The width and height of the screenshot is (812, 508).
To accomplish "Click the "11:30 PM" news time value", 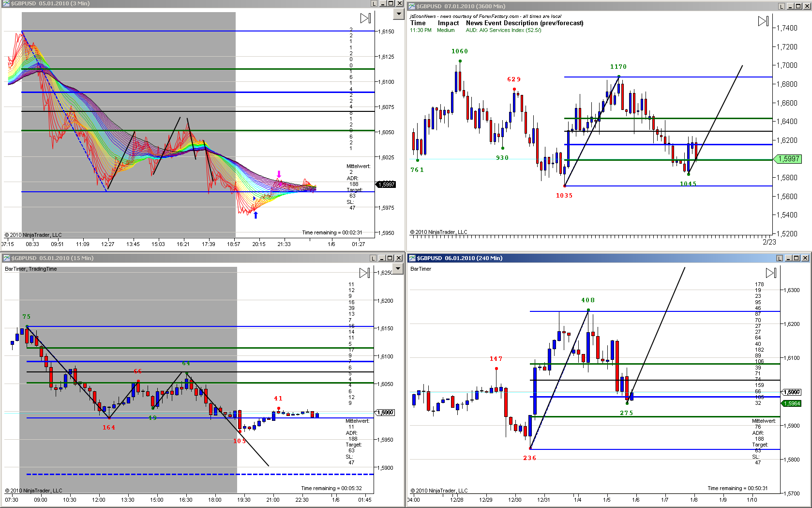I will [421, 30].
